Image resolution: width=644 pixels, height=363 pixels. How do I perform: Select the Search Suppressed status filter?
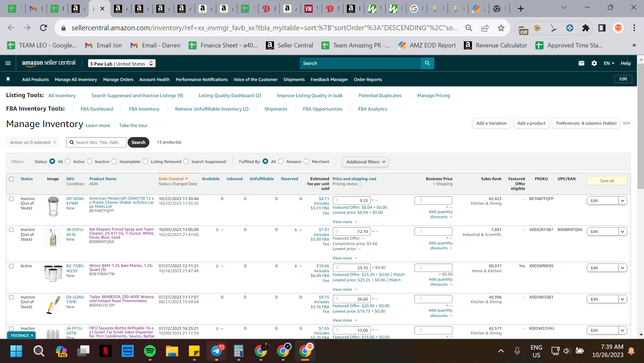click(x=186, y=161)
